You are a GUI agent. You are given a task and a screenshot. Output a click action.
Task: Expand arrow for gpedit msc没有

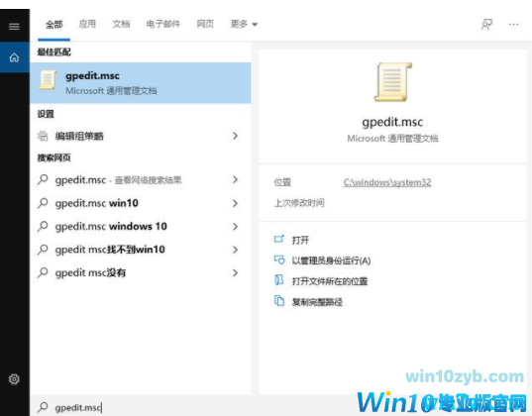coord(235,272)
